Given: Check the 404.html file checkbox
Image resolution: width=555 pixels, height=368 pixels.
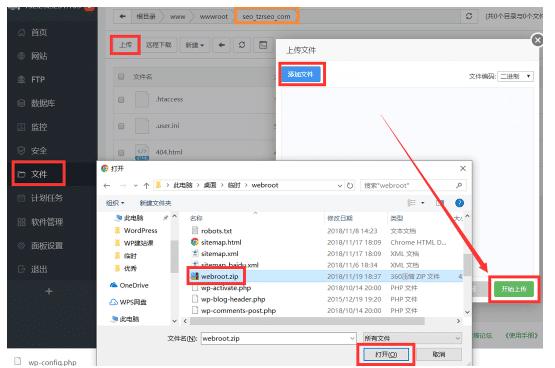Looking at the screenshot, I should (x=121, y=153).
